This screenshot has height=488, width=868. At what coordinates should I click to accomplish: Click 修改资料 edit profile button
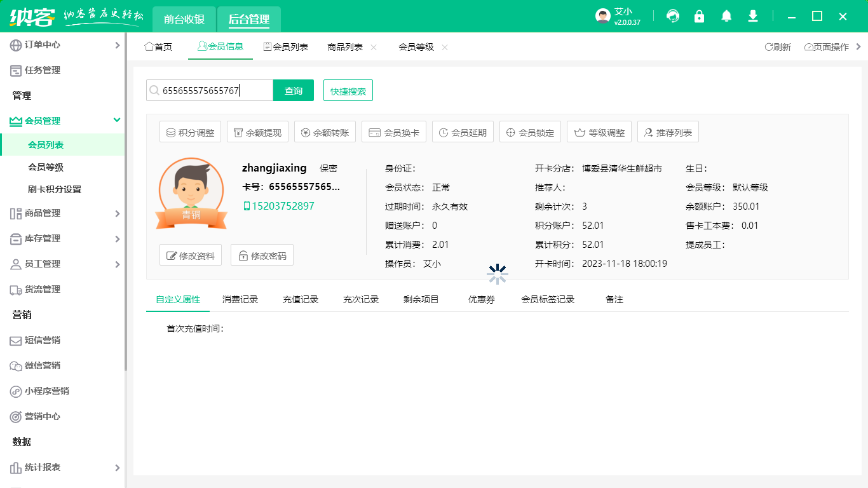point(191,256)
